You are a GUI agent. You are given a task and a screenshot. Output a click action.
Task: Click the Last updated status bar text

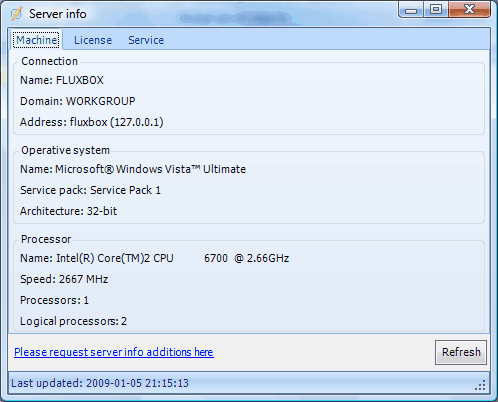[100, 383]
